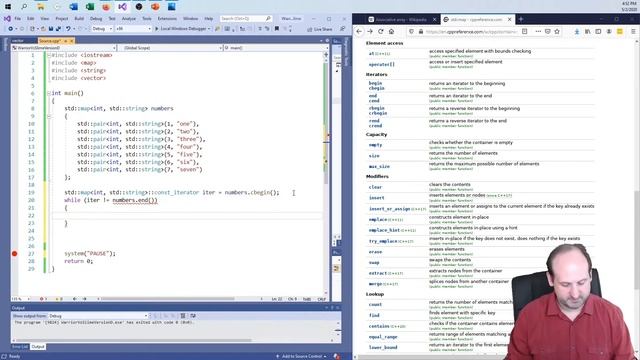This screenshot has height=360, width=640.
Task: Click the errors indicator in the editor footer
Action: (x=43, y=299)
